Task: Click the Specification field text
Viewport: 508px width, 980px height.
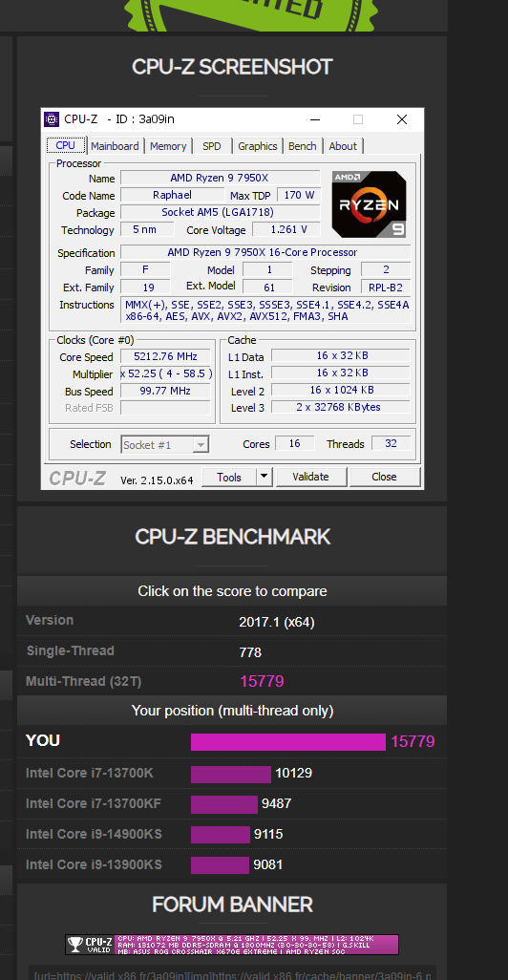Action: tap(265, 252)
